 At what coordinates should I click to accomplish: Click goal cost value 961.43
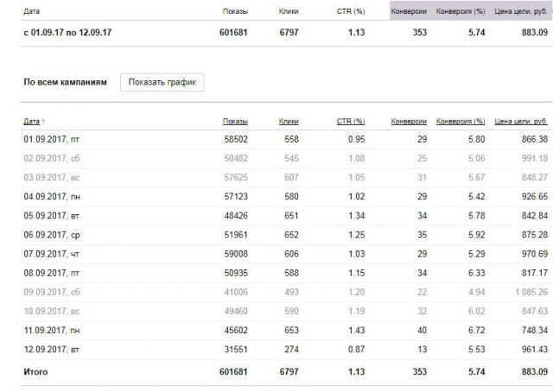click(x=535, y=350)
